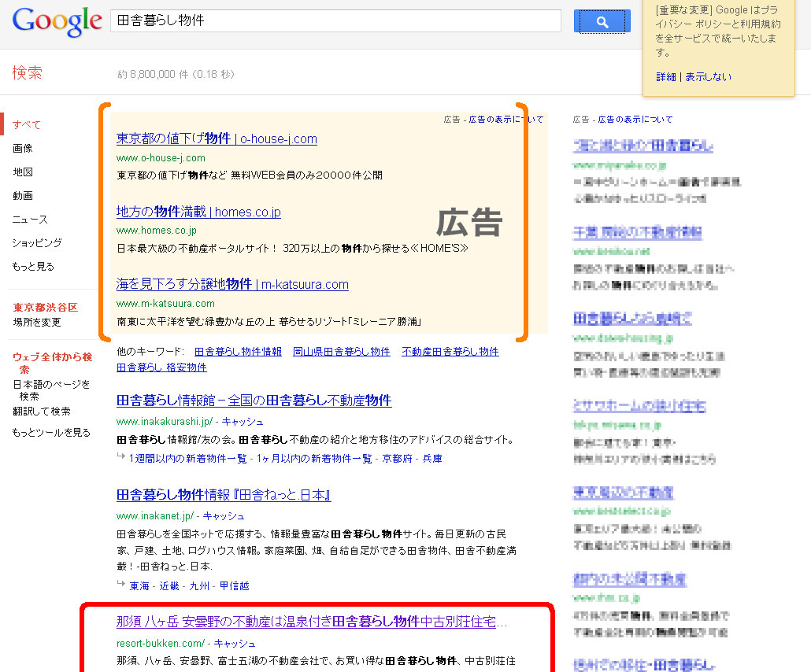Open result 田舎暮らし物件情報『田舎ねっと.日本』
Screen dimensions: 811x672
224,495
